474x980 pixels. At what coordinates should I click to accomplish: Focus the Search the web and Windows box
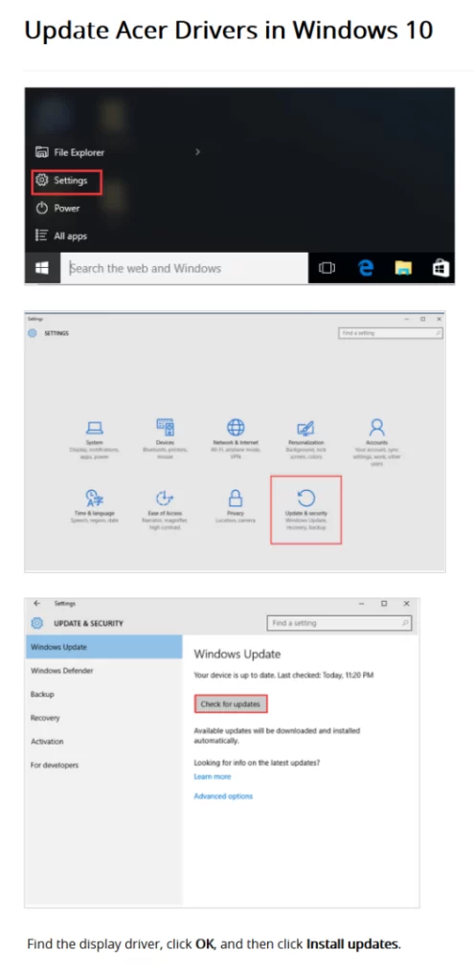tap(185, 268)
